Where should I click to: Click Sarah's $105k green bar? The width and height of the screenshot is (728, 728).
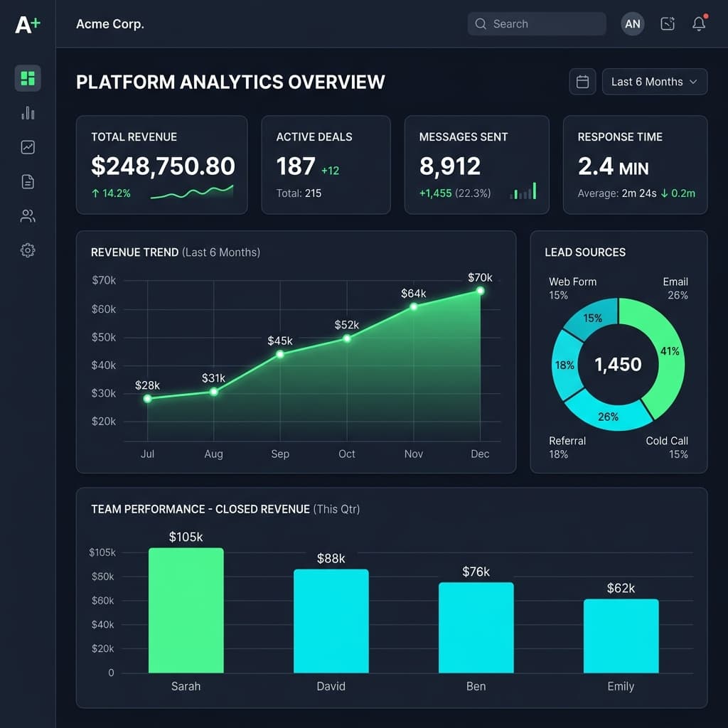click(x=186, y=610)
